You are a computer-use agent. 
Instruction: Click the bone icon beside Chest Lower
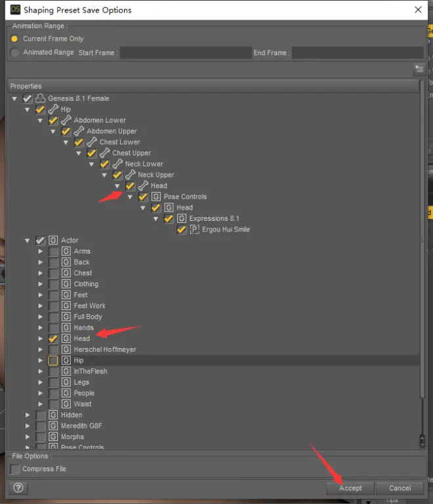(92, 142)
